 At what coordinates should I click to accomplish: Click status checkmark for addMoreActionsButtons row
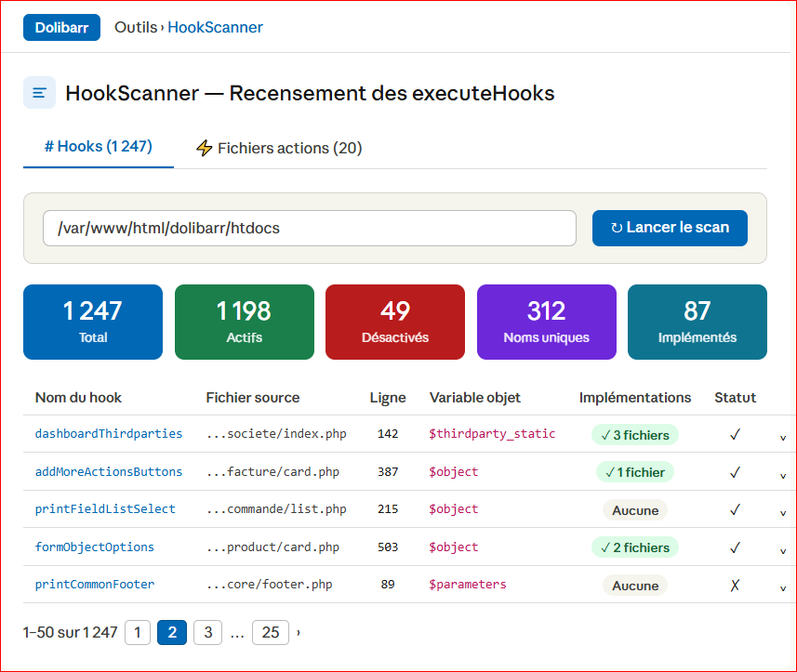pos(735,472)
